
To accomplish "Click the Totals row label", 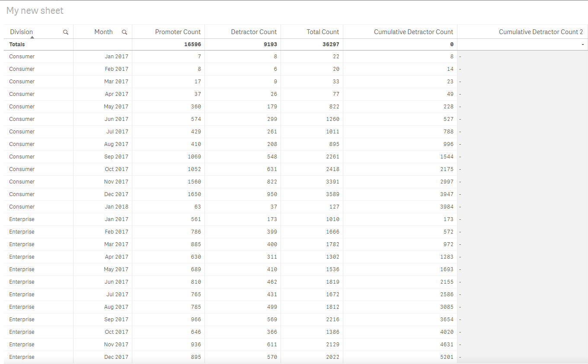I will pyautogui.click(x=17, y=44).
